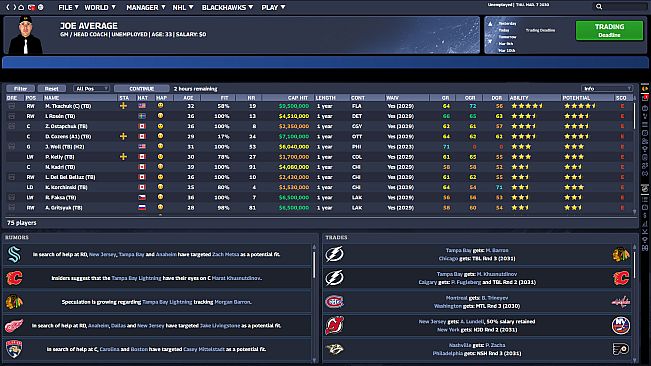
Task: Open the M. Khusnutdinov link in Trades
Action: (x=497, y=274)
